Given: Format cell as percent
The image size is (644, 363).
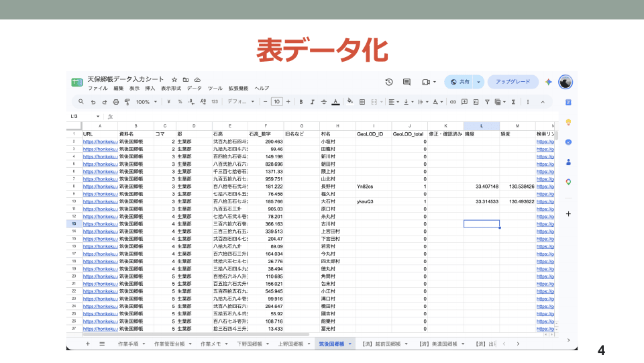Looking at the screenshot, I should click(180, 102).
